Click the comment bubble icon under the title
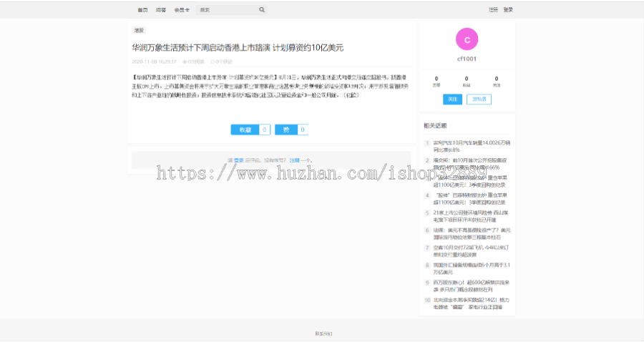Viewport: 644px width, 342px height. click(x=213, y=62)
